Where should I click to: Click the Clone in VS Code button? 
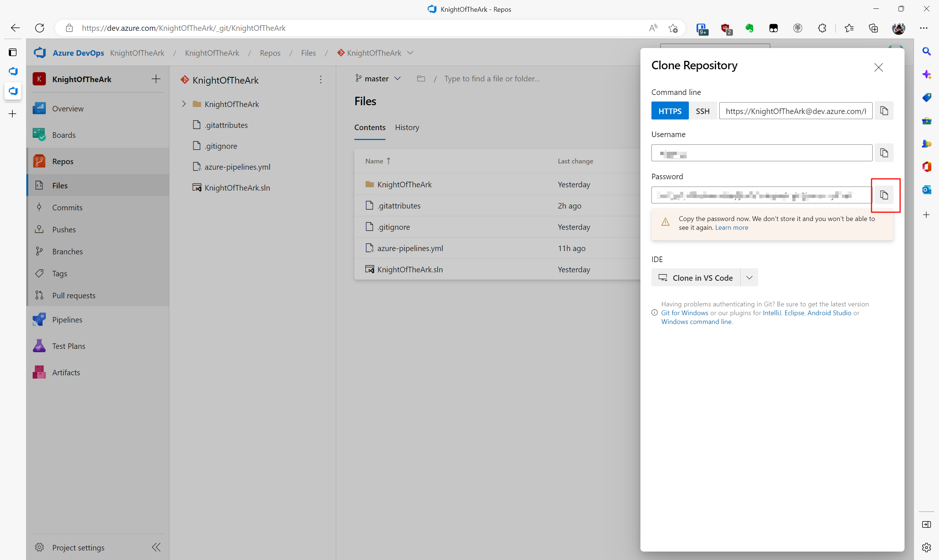click(x=695, y=278)
